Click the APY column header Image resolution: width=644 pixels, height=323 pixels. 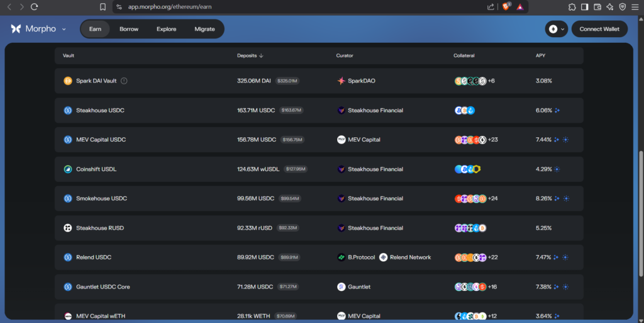coord(540,55)
